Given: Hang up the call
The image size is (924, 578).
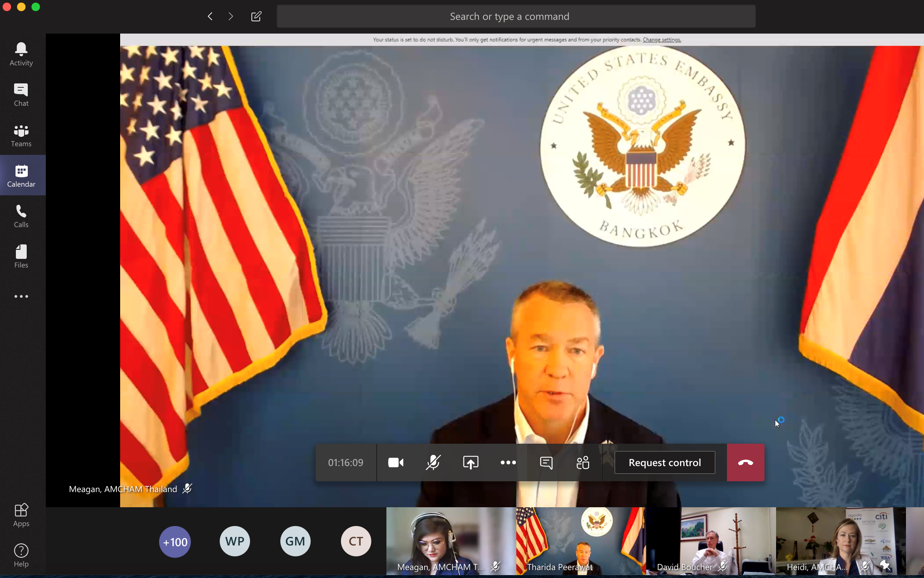Looking at the screenshot, I should click(746, 462).
